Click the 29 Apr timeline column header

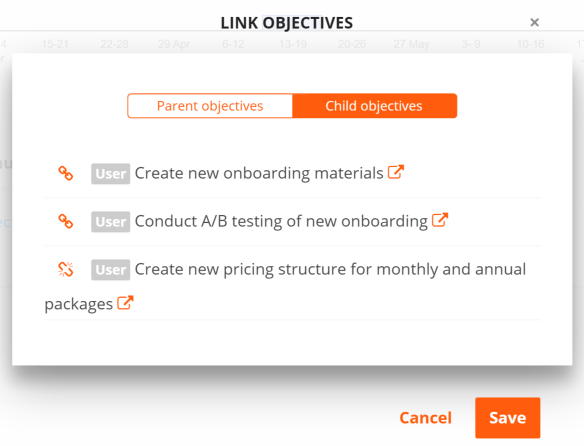click(174, 44)
